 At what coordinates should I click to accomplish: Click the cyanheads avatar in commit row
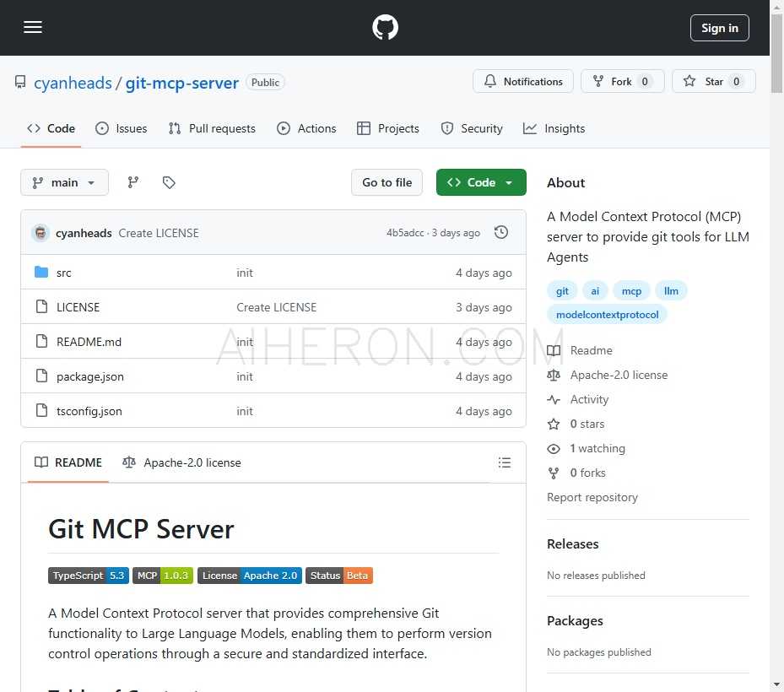click(41, 233)
